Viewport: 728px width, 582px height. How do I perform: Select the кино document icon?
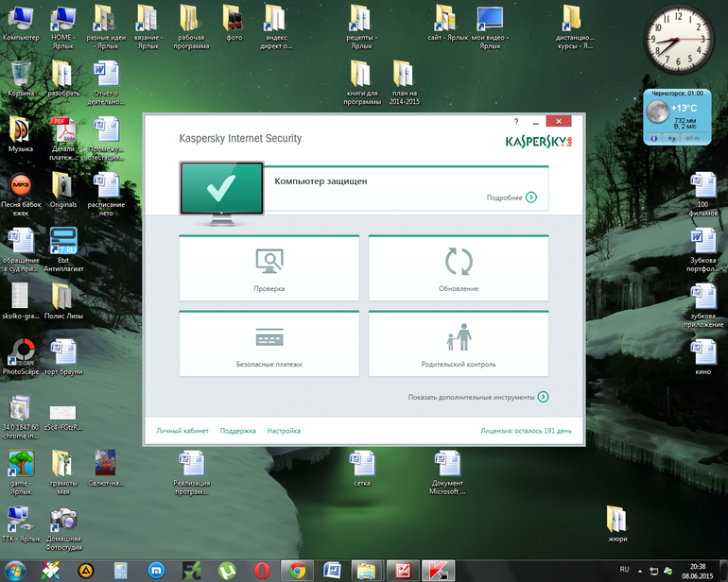pos(702,357)
